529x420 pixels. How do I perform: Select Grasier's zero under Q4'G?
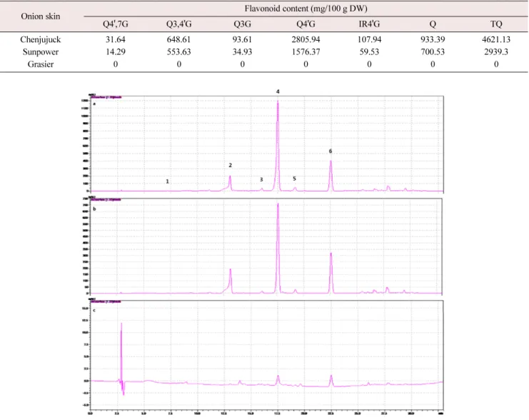(x=306, y=64)
